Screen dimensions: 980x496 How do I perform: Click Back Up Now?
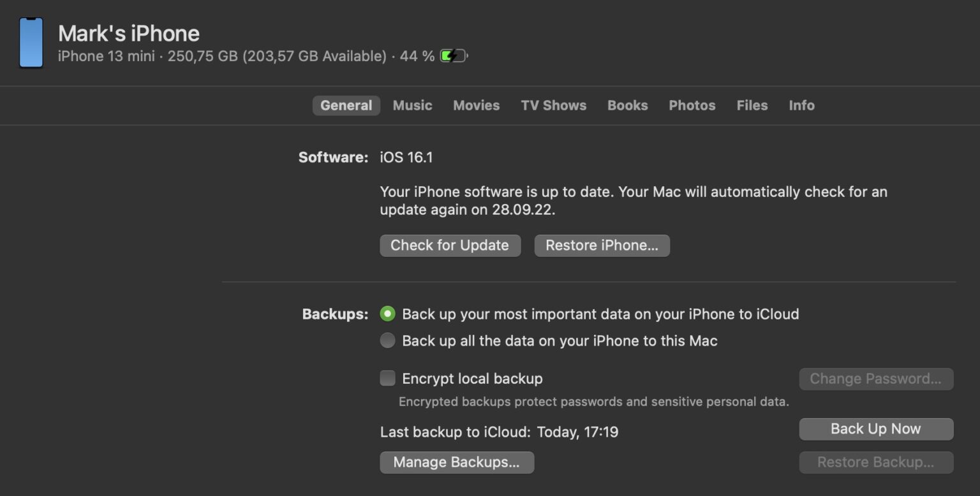[875, 428]
